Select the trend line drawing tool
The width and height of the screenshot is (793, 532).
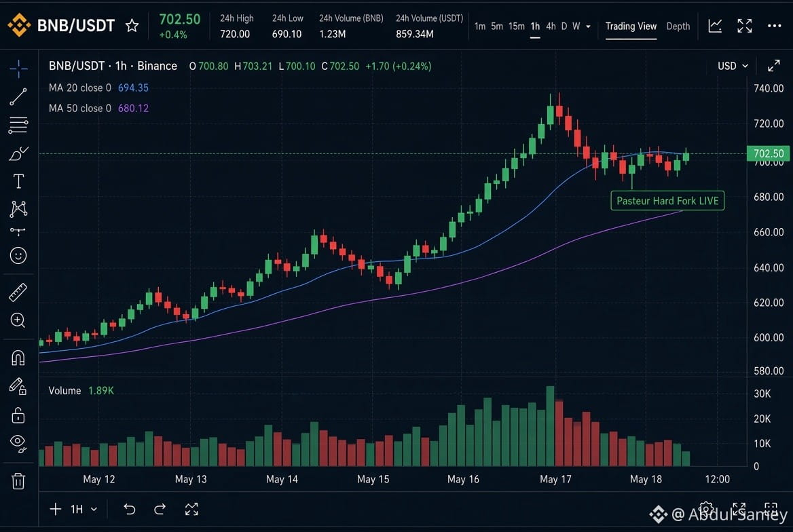[18, 96]
